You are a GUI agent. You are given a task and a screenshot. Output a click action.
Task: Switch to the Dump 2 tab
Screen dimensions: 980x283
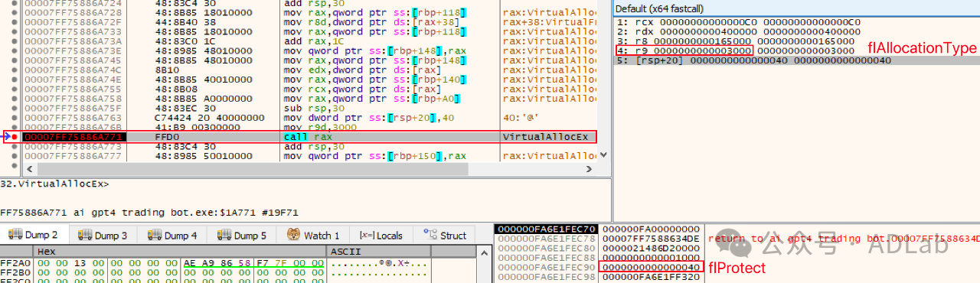[34, 236]
